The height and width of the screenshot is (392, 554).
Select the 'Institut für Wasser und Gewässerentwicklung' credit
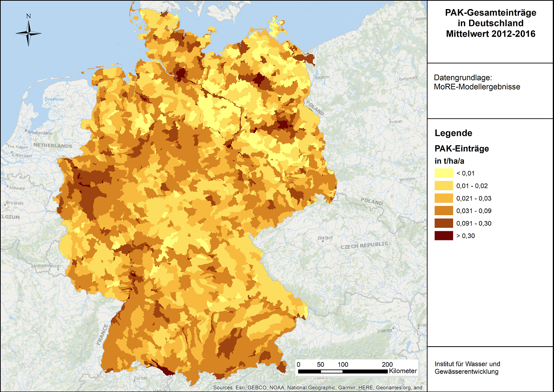pos(467,368)
